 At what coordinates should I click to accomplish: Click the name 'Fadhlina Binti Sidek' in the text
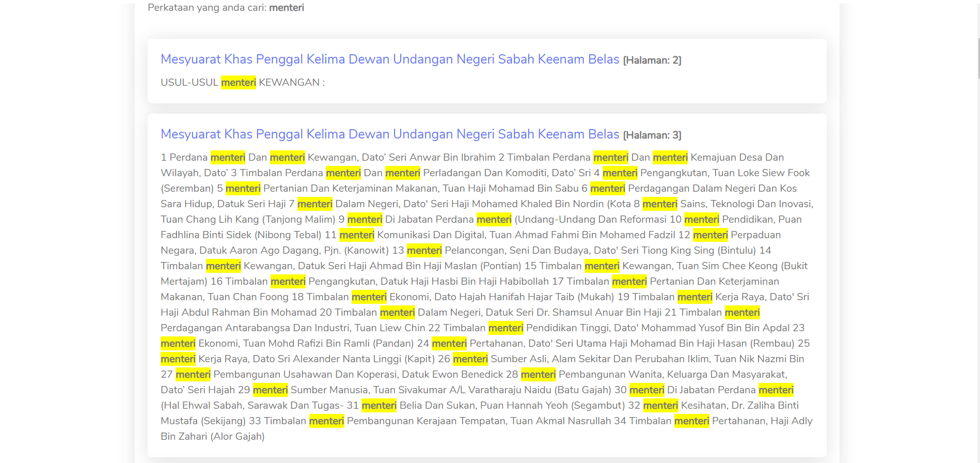click(206, 235)
